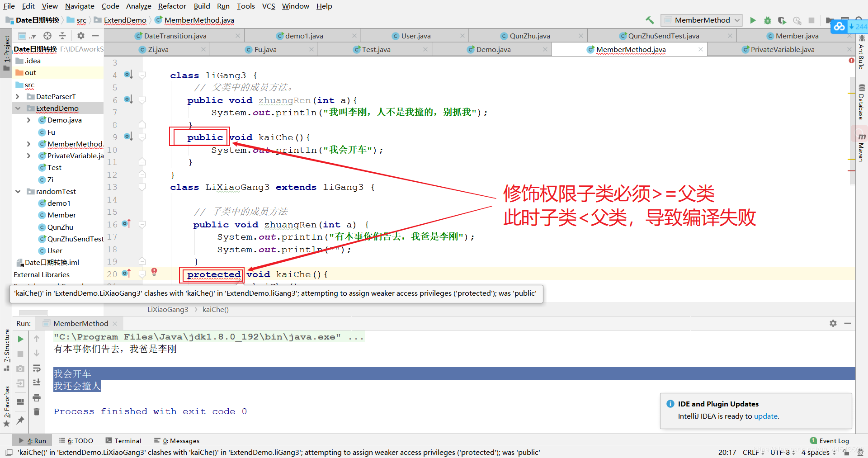Viewport: 868px width, 458px height.
Task: Open the Project view type dropdown
Action: pyautogui.click(x=27, y=36)
